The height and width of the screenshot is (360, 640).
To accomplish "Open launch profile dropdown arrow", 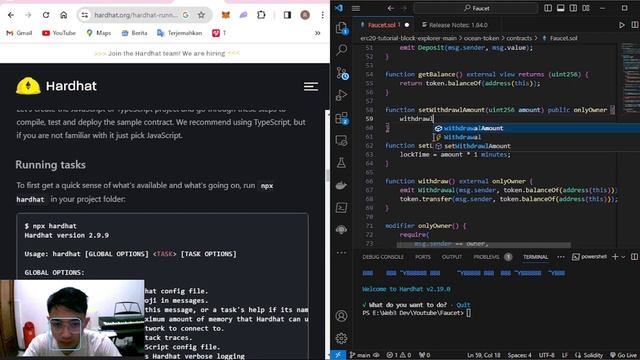I will point(623,257).
